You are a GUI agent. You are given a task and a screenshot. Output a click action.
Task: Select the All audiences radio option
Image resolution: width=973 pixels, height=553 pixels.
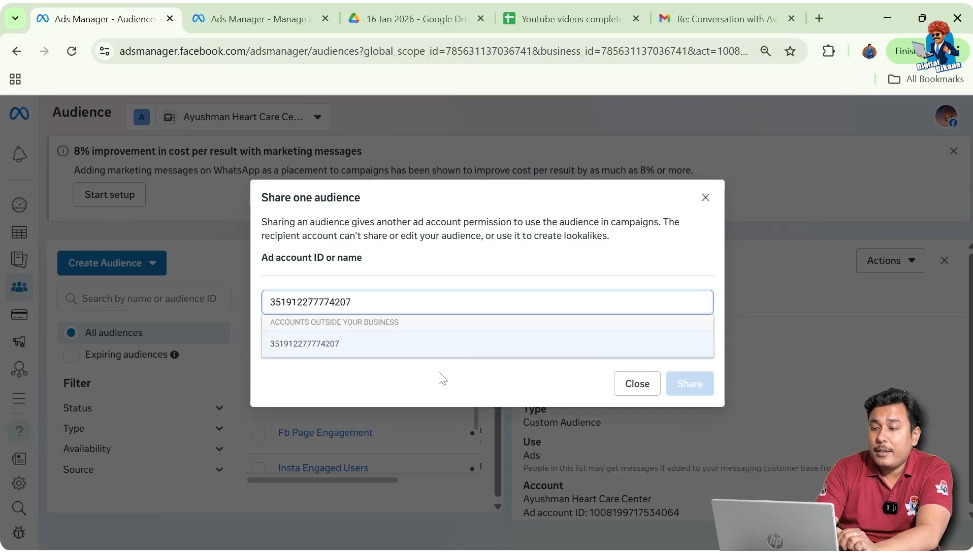pos(71,333)
